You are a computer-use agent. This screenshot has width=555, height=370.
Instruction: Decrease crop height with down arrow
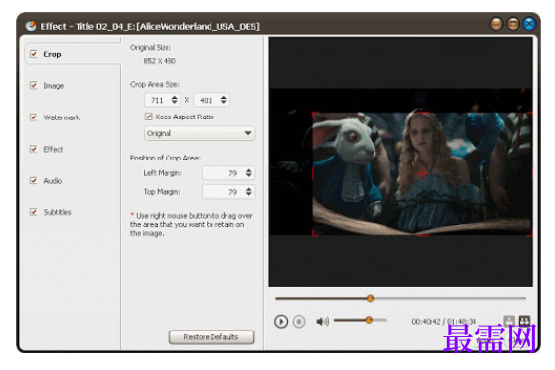tap(223, 103)
